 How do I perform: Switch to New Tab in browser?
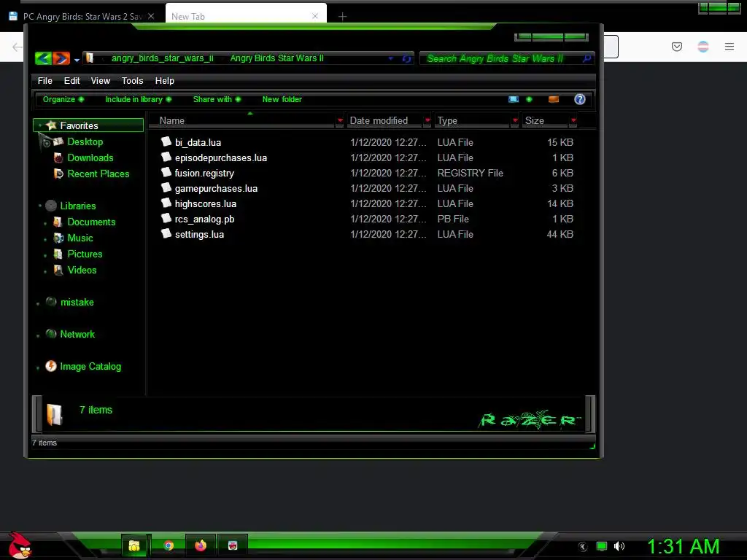point(245,16)
